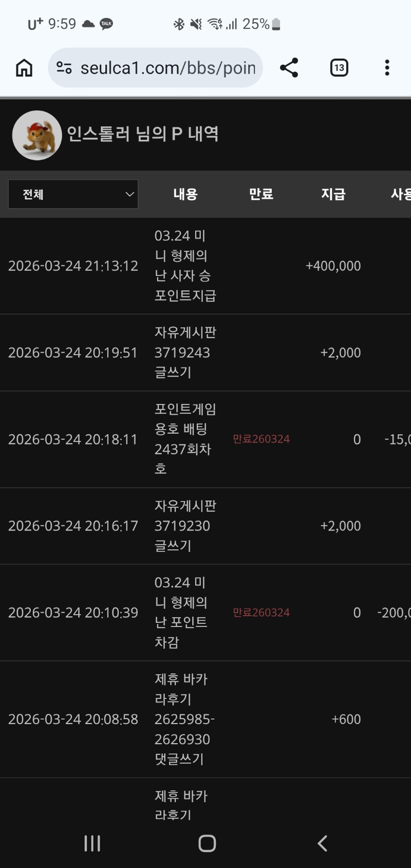Tap the browser home icon
The width and height of the screenshot is (411, 868).
coord(24,68)
